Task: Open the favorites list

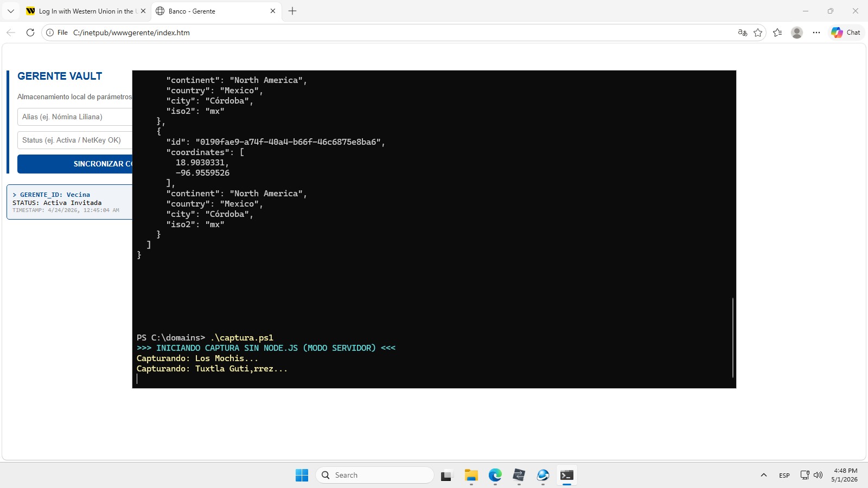Action: point(777,33)
